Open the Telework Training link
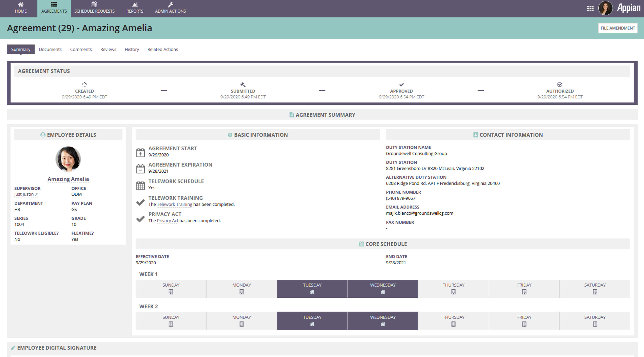Viewport: 644px width, 357px height. 174,204
